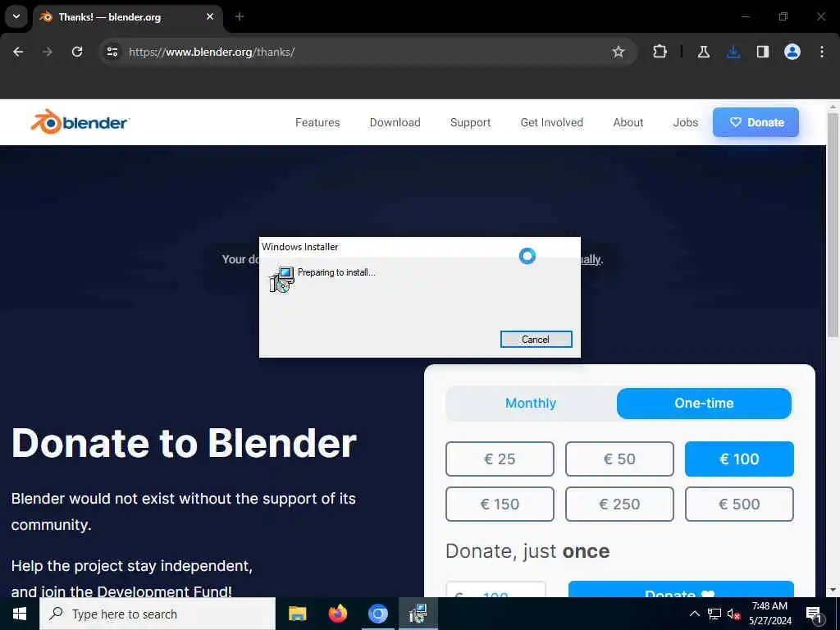840x630 pixels.
Task: Click the Blender logo in the header
Action: 80,122
